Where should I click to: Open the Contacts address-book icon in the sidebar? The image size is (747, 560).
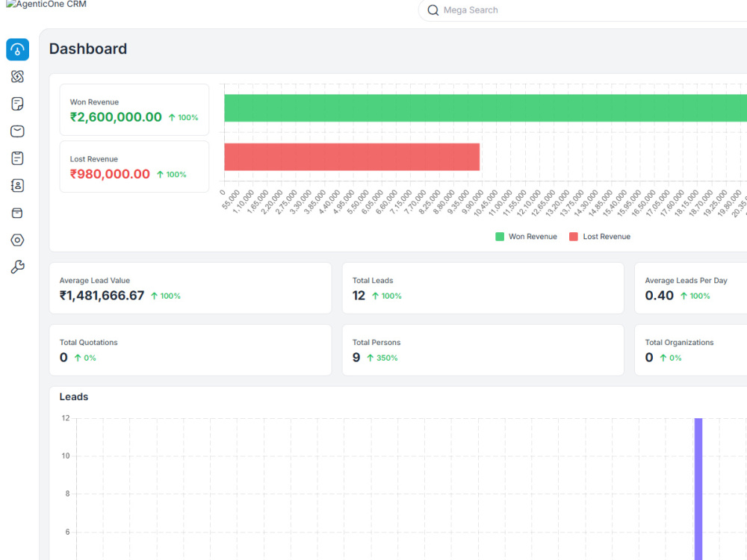(x=18, y=185)
